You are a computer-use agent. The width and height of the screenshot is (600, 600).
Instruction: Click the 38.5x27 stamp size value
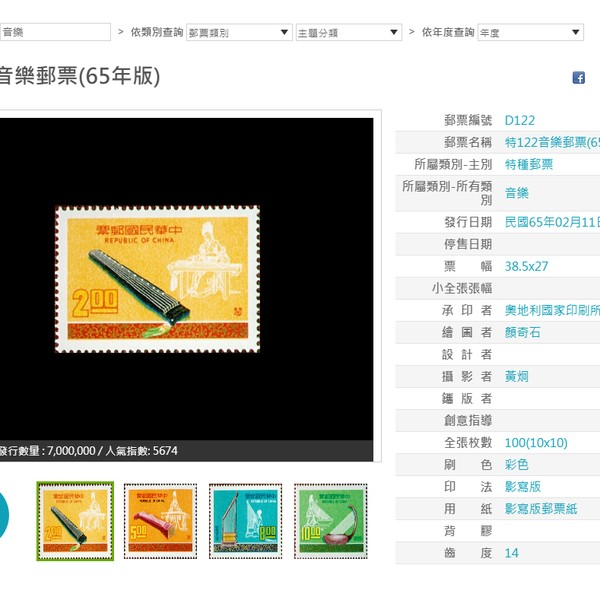click(x=526, y=266)
